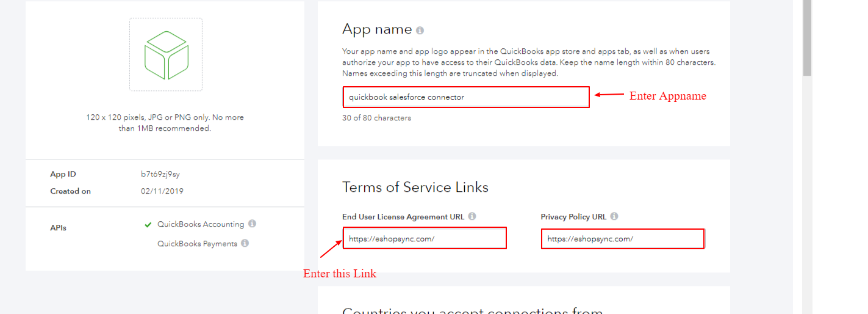Viewport: 868px width, 314px height.
Task: Click the Countries you accept connections from heading
Action: pos(472,310)
